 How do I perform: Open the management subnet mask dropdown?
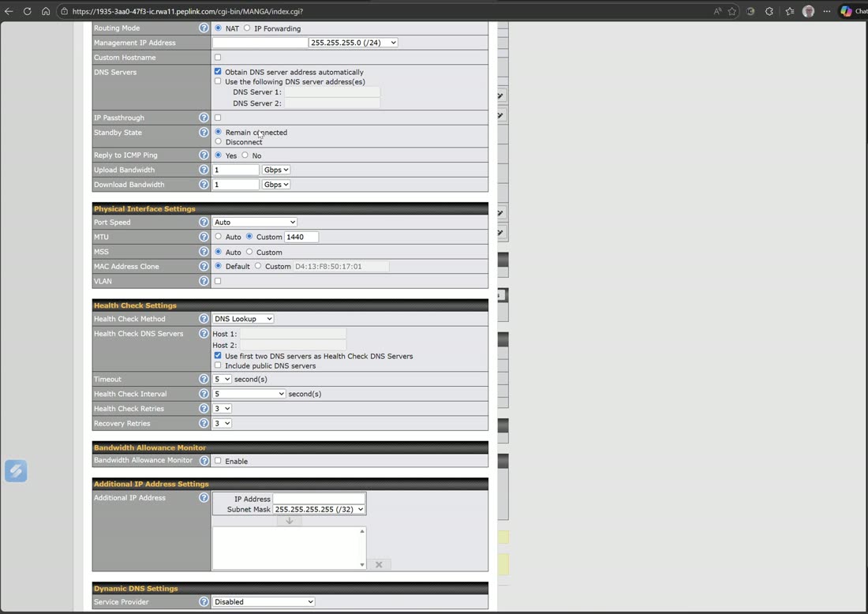pyautogui.click(x=354, y=42)
